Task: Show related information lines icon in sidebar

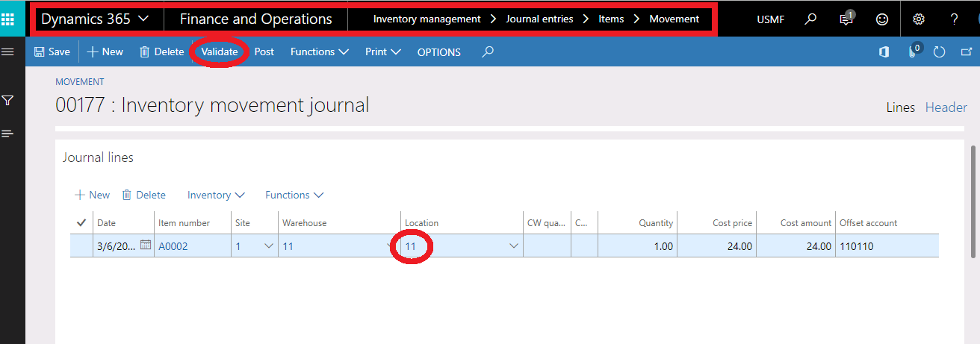Action: (x=8, y=134)
